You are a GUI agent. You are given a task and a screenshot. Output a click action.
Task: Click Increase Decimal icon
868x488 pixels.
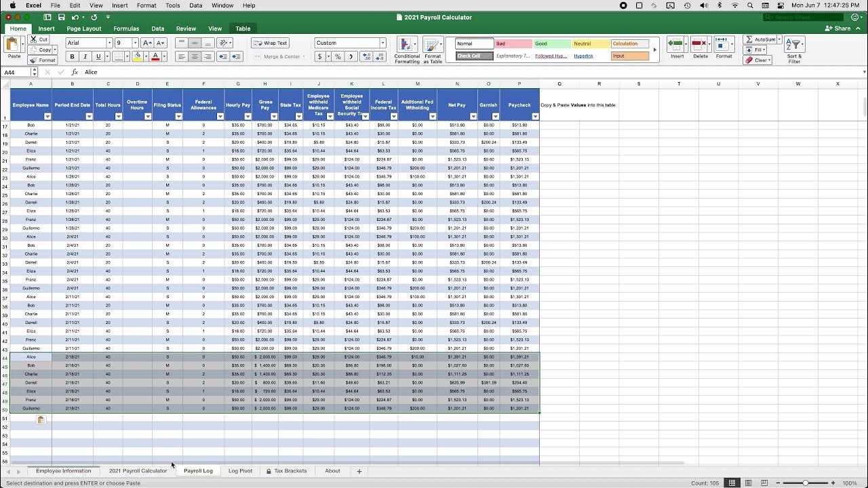367,57
